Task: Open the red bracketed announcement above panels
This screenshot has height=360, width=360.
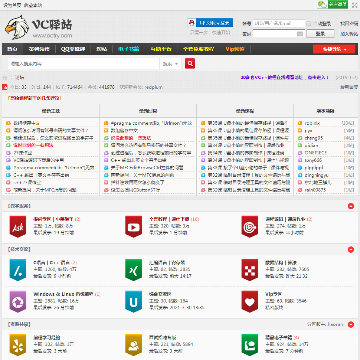Action: (35, 98)
